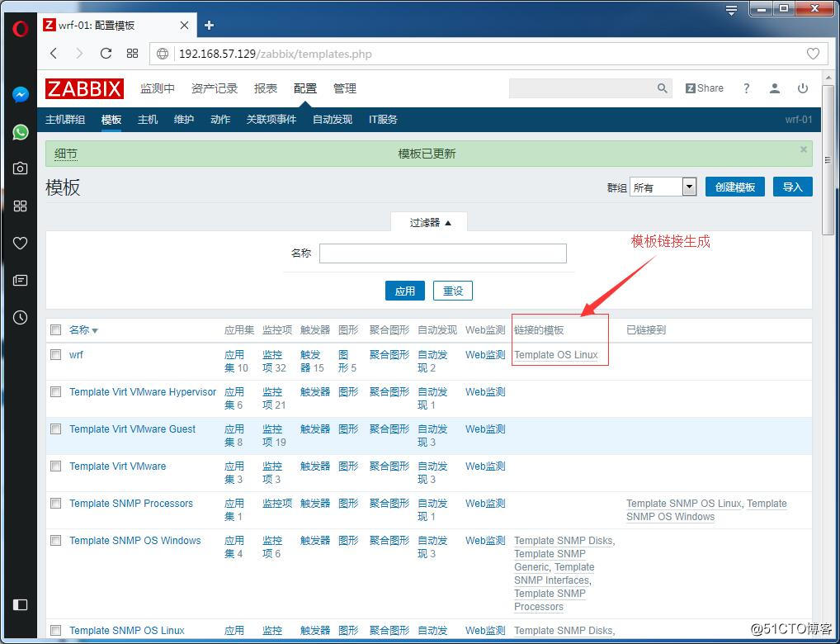Open Template SNMP Processors template
This screenshot has width=840, height=644.
(131, 503)
